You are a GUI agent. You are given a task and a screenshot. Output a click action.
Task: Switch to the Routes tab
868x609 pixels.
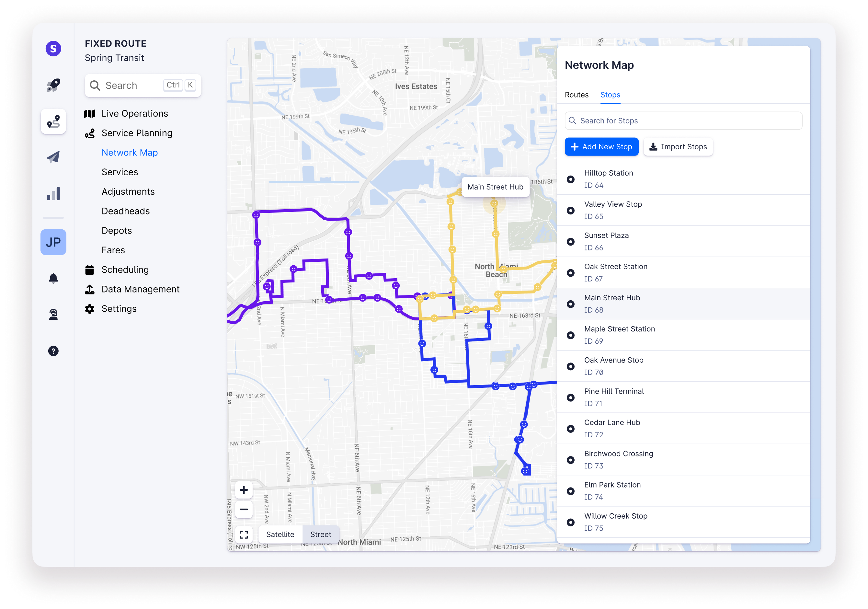click(576, 95)
